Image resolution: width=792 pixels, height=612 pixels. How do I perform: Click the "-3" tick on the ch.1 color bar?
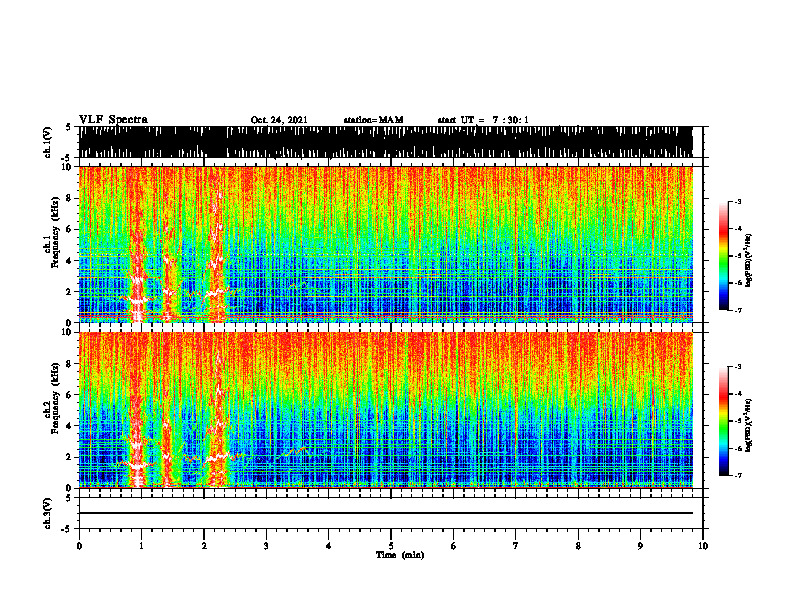coord(738,201)
